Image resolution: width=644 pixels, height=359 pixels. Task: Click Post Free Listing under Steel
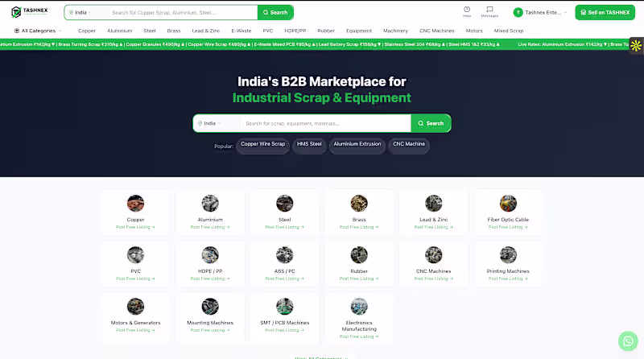tap(285, 227)
